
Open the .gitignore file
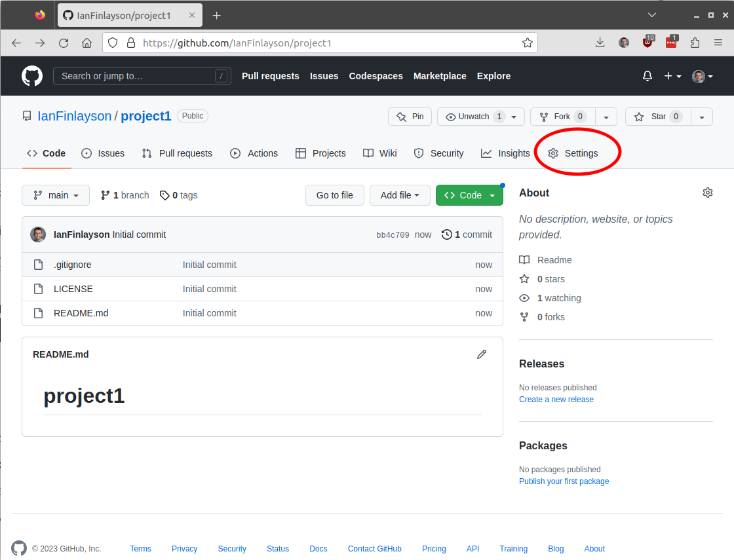pos(73,265)
